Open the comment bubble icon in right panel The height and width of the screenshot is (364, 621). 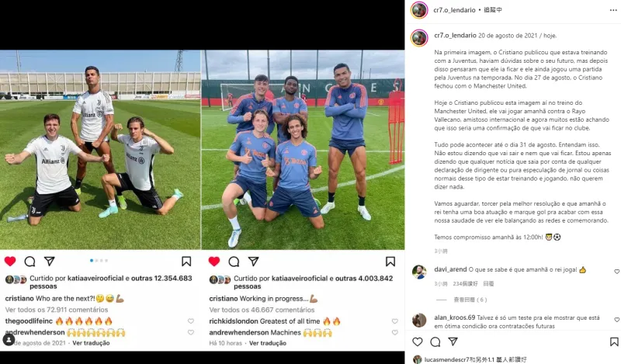435,341
